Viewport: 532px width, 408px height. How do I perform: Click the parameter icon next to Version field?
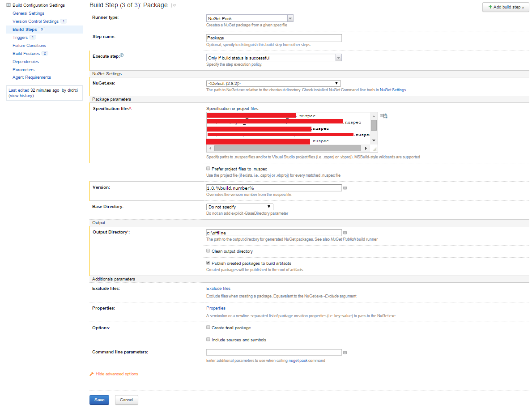tap(345, 188)
